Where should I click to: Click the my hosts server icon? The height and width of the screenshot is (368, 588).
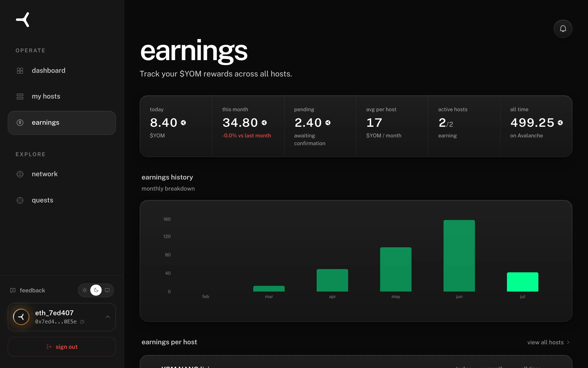click(20, 96)
